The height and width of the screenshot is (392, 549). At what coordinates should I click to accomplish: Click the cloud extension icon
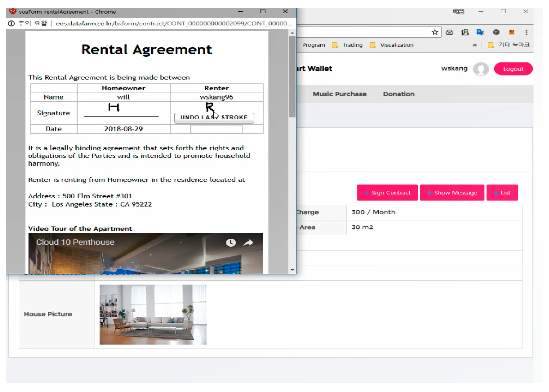[x=449, y=32]
